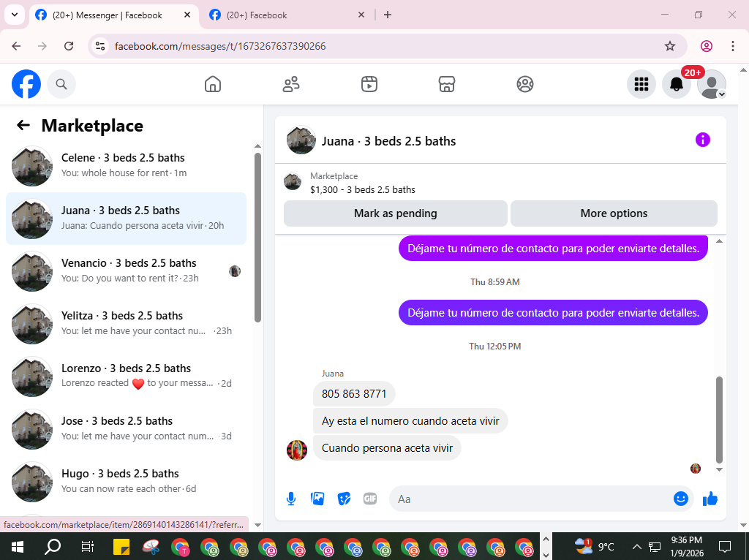Screen dimensions: 749x560
Task: Click the site information icon in address bar
Action: [x=99, y=46]
